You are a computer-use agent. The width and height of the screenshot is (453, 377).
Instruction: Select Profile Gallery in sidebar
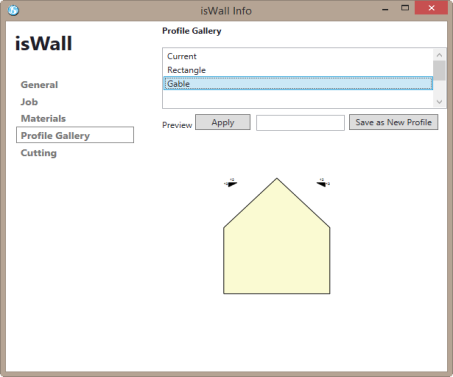[75, 135]
